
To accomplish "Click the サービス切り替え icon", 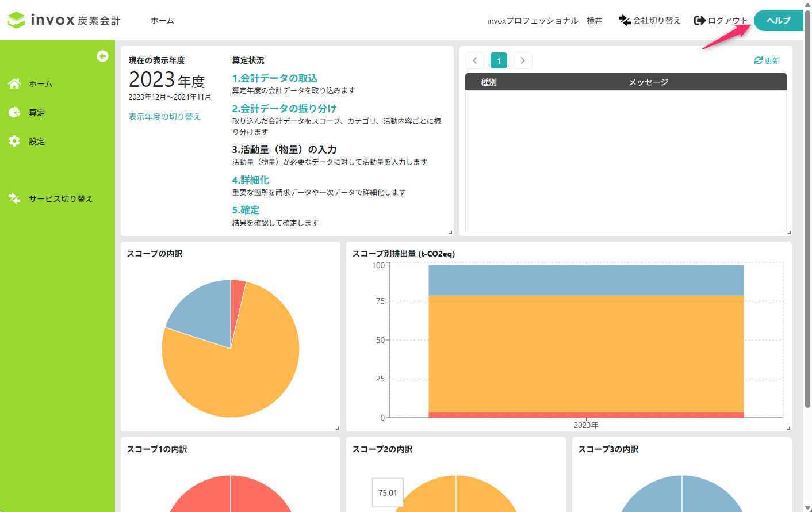I will 13,198.
